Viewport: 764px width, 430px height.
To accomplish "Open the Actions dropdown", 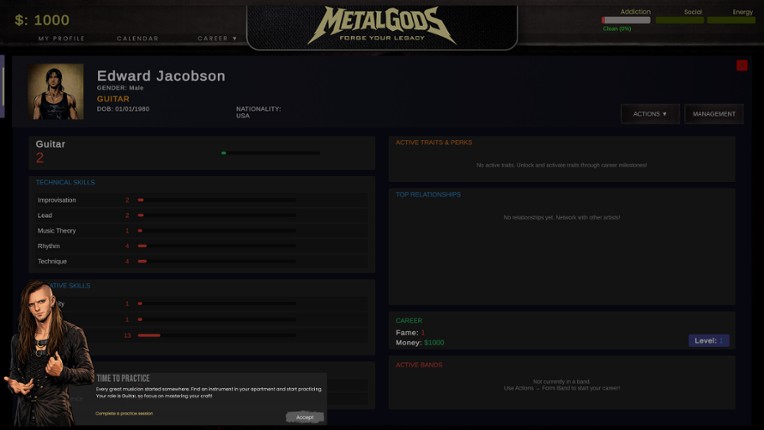I will click(649, 114).
